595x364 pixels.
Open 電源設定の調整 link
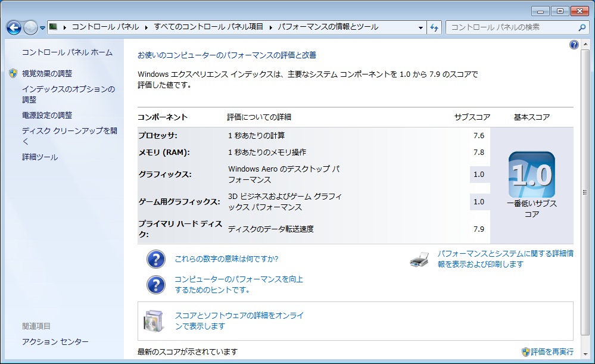pos(47,115)
